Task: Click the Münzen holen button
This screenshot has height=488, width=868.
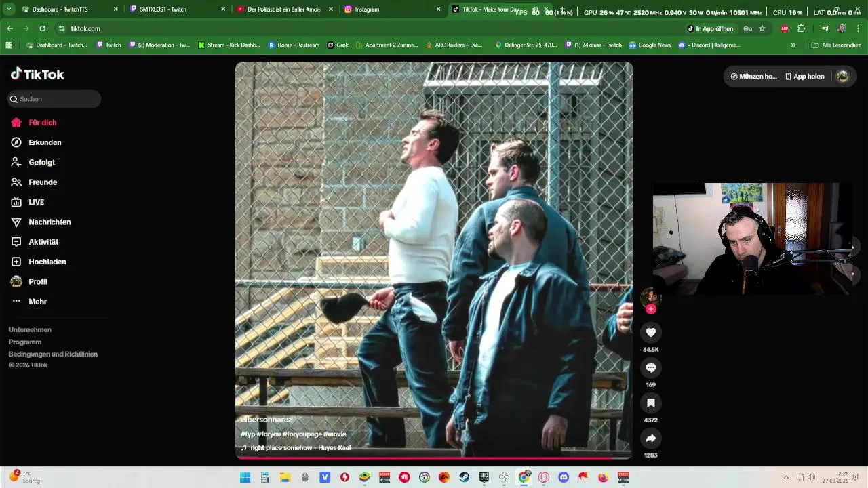Action: point(753,77)
